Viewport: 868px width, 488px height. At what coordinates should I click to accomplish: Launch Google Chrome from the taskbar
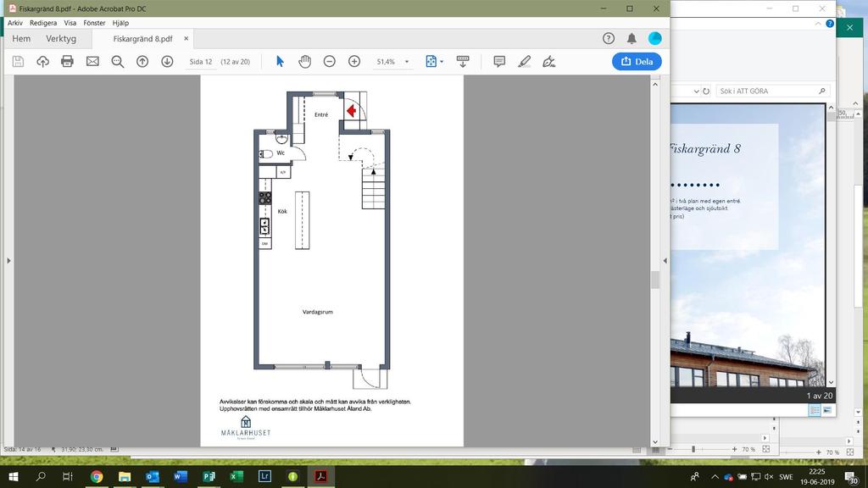[x=97, y=476]
